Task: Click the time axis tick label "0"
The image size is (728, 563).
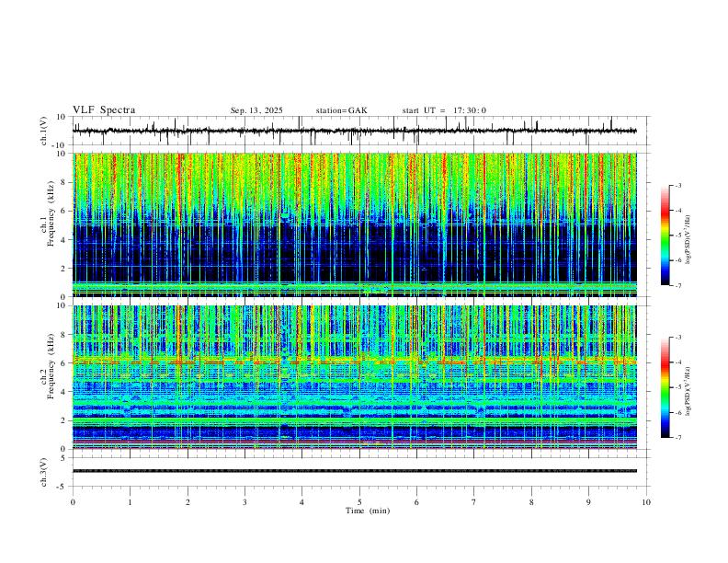Action: point(73,502)
